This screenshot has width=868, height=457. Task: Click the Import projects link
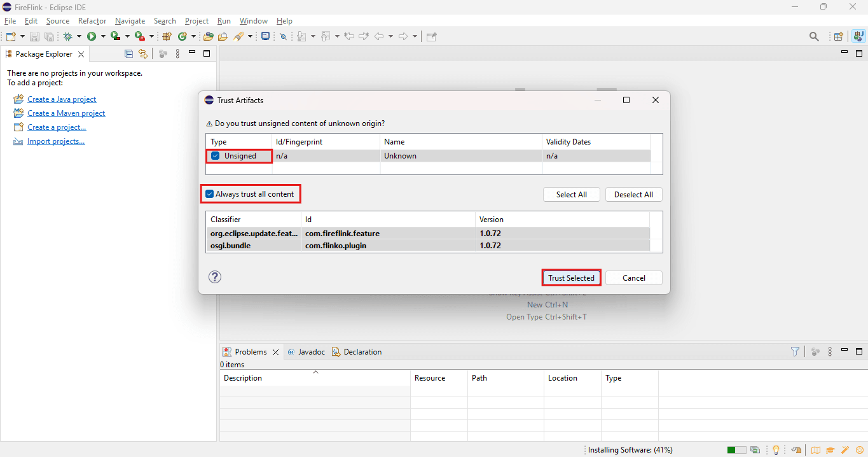click(x=56, y=141)
